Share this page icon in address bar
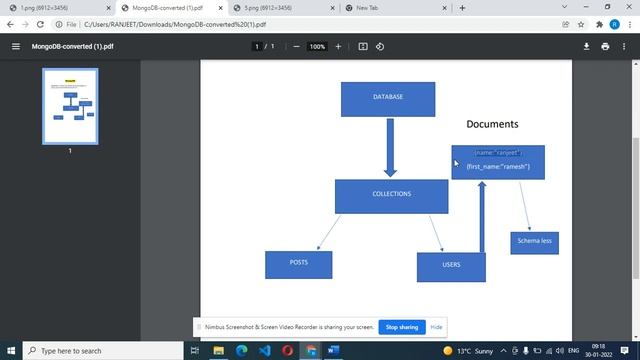The height and width of the screenshot is (360, 640). pos(566,24)
